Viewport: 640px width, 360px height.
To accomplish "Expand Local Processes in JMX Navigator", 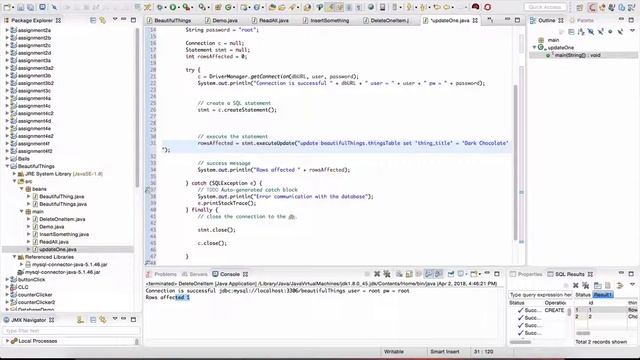I will (x=7, y=341).
